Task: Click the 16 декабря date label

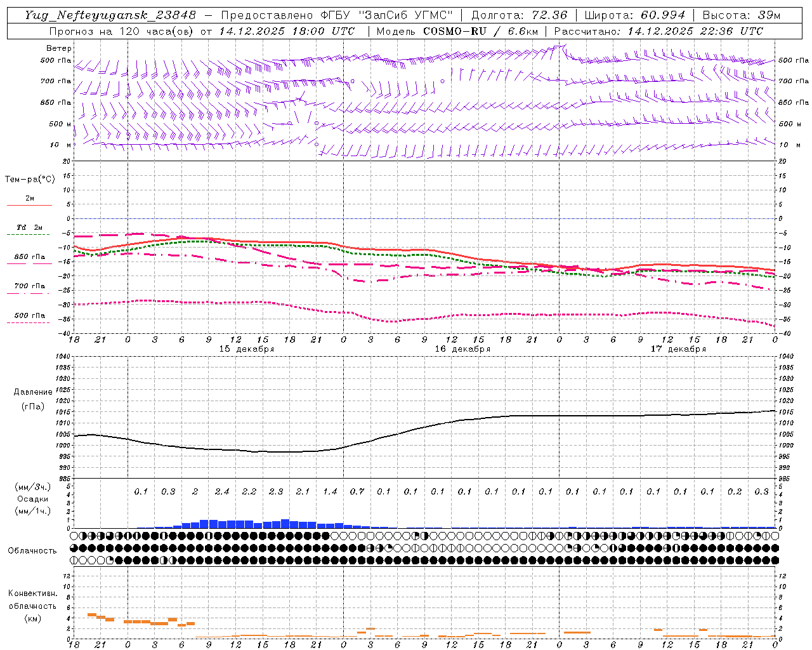Action: (x=462, y=349)
